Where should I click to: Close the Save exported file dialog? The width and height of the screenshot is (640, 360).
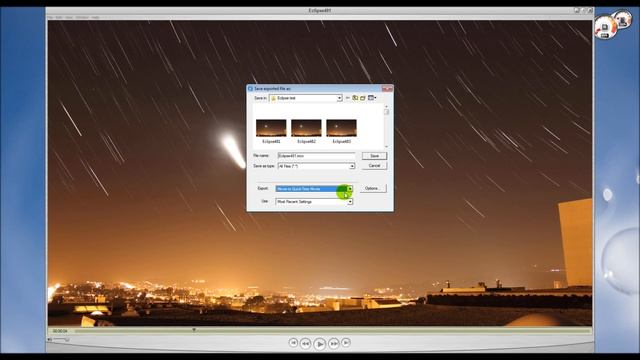click(387, 89)
